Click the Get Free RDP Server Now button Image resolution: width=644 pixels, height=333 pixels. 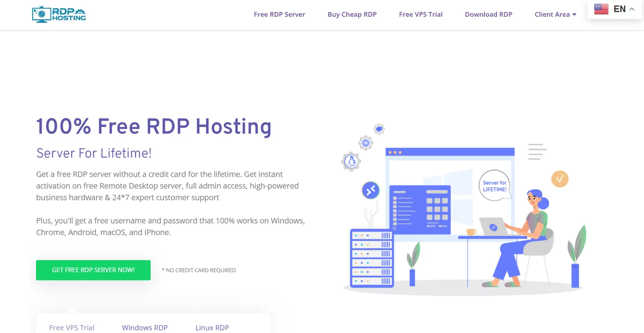click(93, 270)
